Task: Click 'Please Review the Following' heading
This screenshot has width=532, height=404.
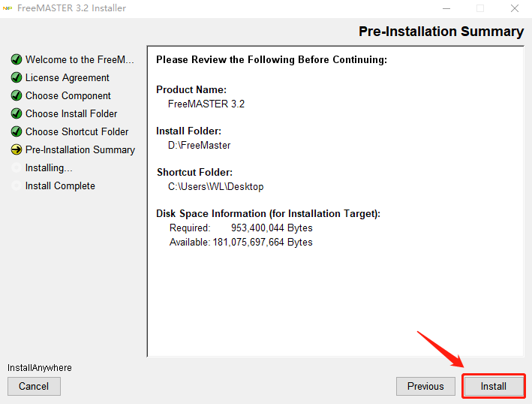Action: (x=272, y=60)
